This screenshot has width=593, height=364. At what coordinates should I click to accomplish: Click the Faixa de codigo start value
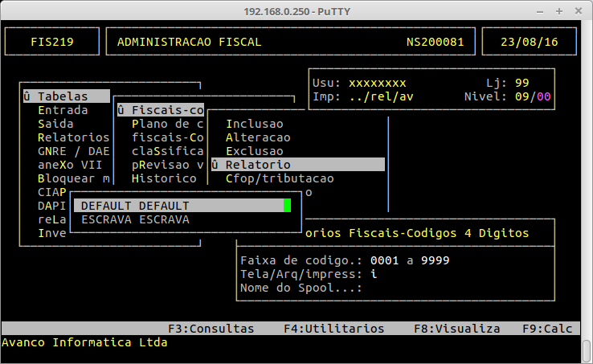382,260
